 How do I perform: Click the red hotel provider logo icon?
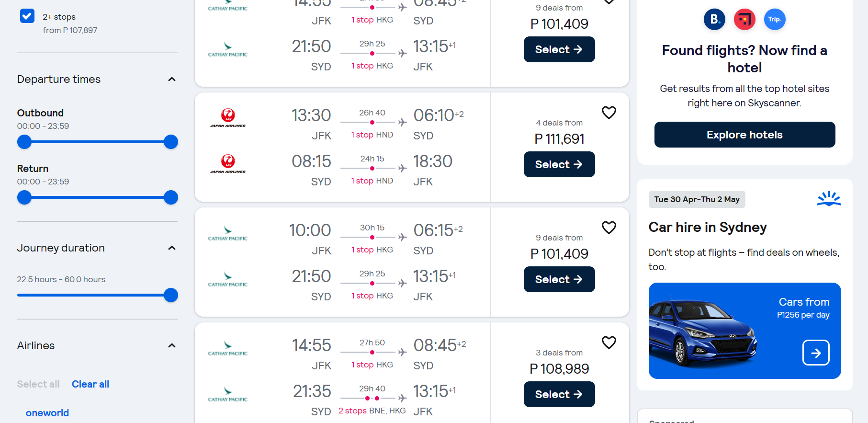click(x=744, y=20)
